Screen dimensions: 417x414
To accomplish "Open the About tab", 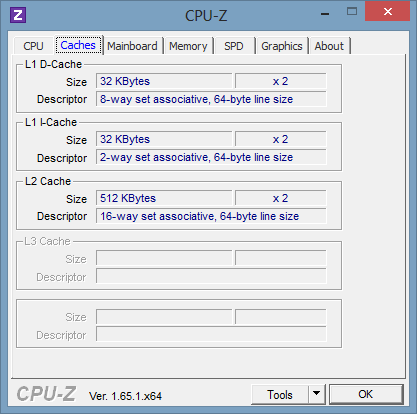I will pyautogui.click(x=329, y=46).
